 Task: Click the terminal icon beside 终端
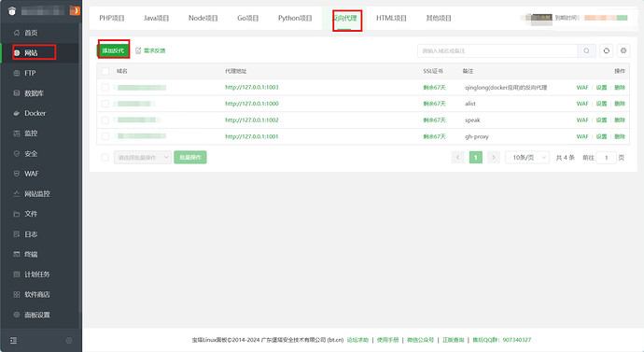pos(17,254)
